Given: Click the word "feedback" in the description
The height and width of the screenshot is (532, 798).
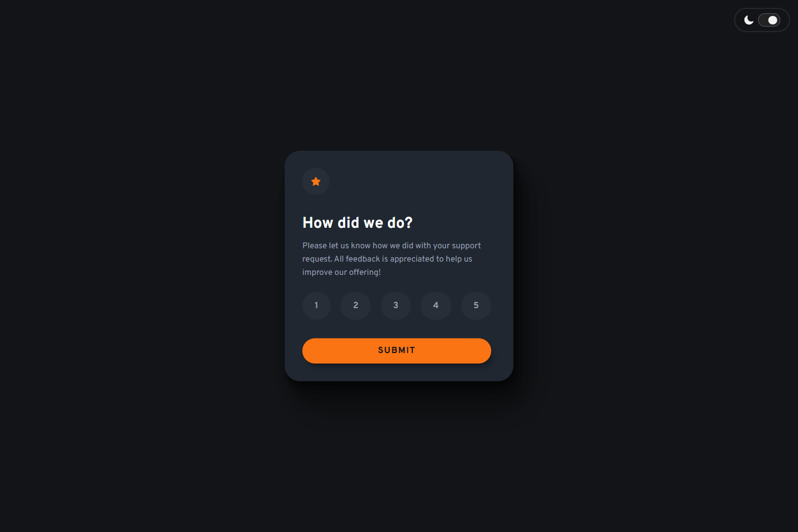Looking at the screenshot, I should point(363,259).
